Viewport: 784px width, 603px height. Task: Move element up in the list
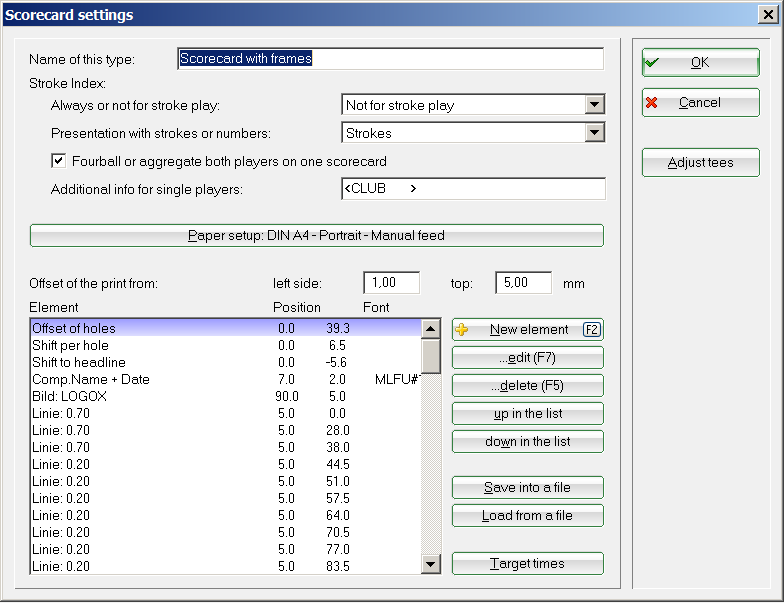point(527,414)
